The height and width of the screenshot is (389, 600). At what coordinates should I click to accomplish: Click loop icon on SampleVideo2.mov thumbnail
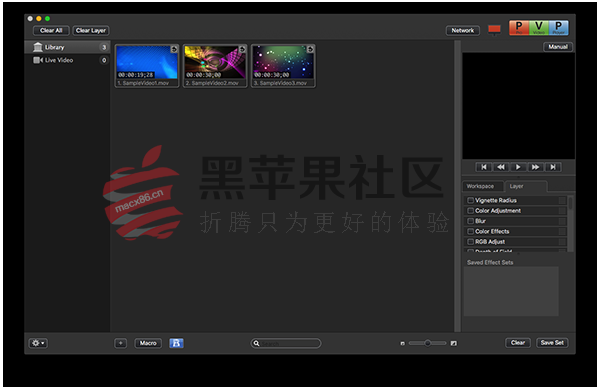pos(242,49)
